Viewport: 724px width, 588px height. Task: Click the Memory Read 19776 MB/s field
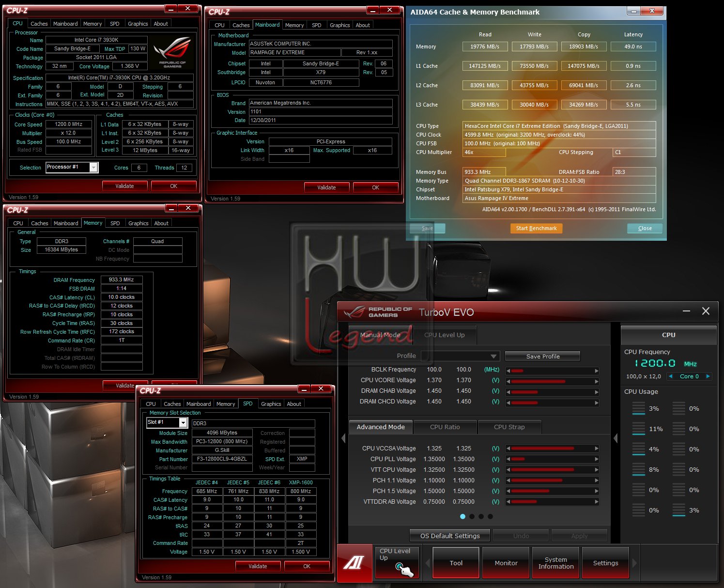(x=485, y=46)
